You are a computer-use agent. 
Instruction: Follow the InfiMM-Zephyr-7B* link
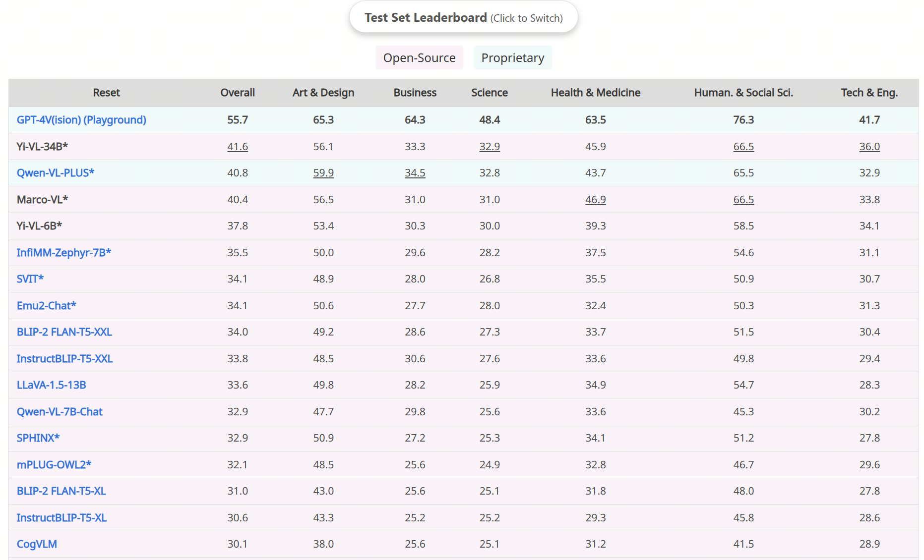[x=63, y=253]
